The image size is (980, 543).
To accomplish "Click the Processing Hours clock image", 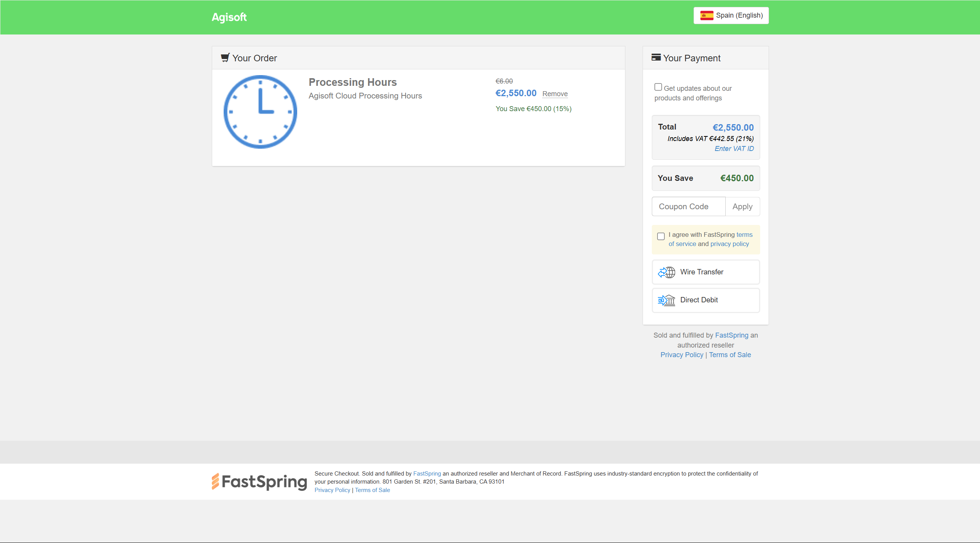I will (260, 112).
